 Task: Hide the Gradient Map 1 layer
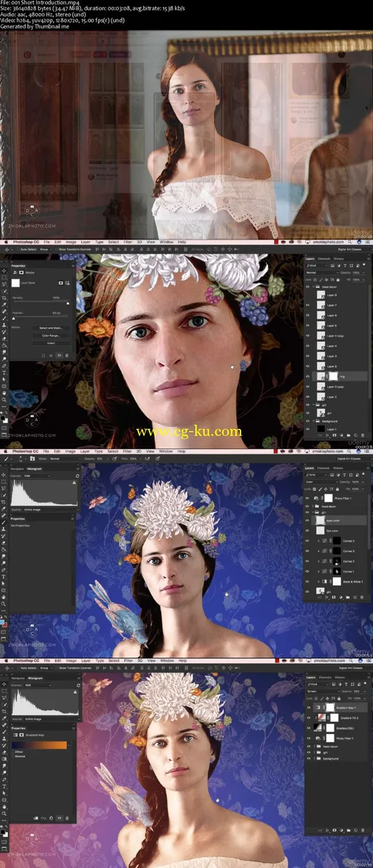[309, 708]
